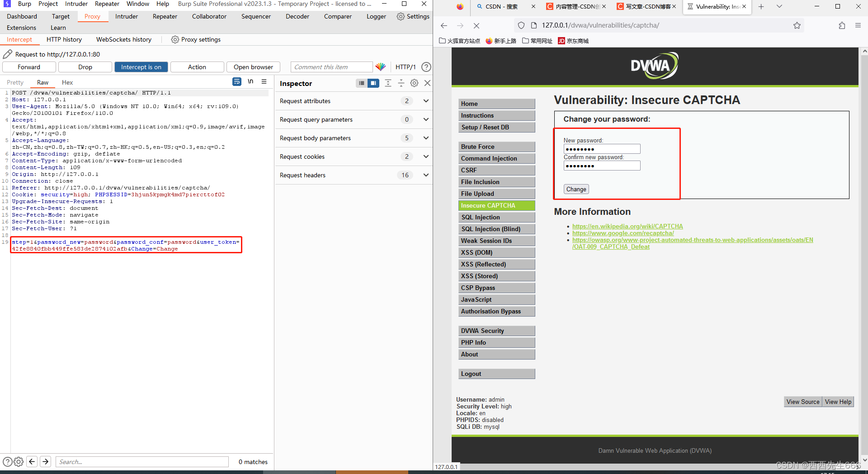Switch to the Repeater tab
868x474 pixels.
click(165, 16)
